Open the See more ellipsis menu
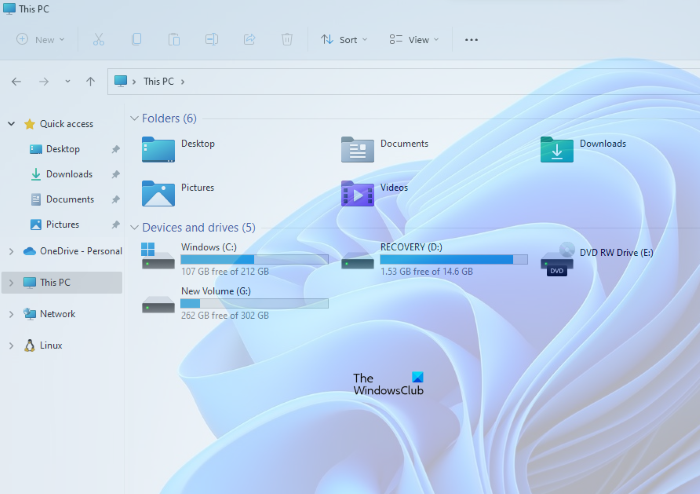700x494 pixels. point(471,40)
